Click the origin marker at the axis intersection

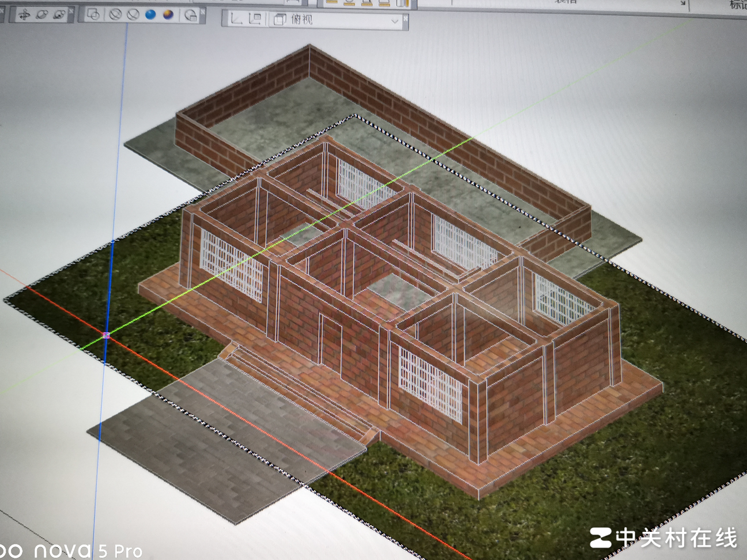pos(106,335)
